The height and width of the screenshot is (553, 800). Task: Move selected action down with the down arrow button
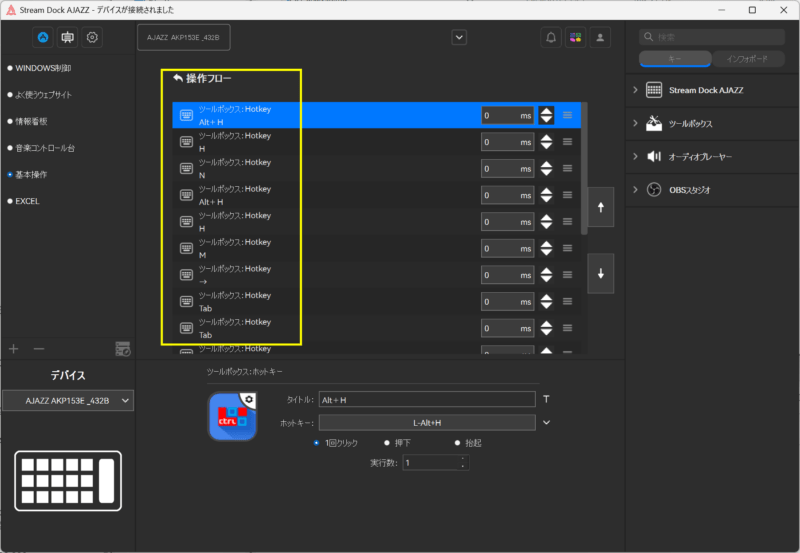(601, 273)
